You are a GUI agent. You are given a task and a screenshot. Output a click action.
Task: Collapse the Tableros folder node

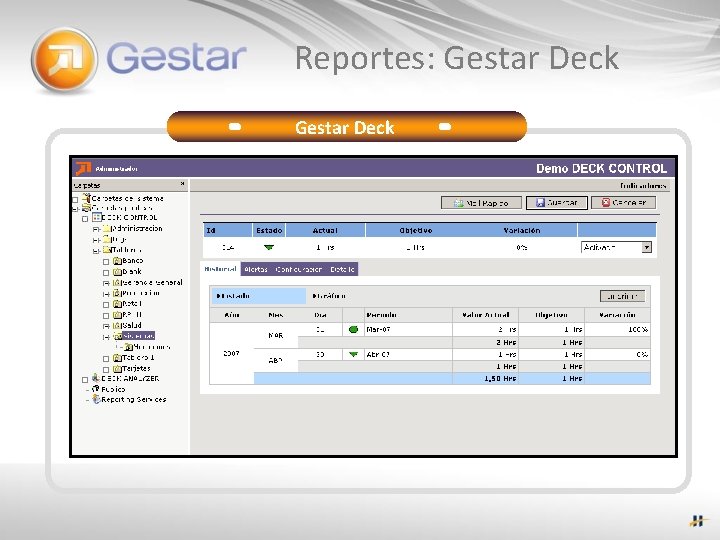point(96,251)
